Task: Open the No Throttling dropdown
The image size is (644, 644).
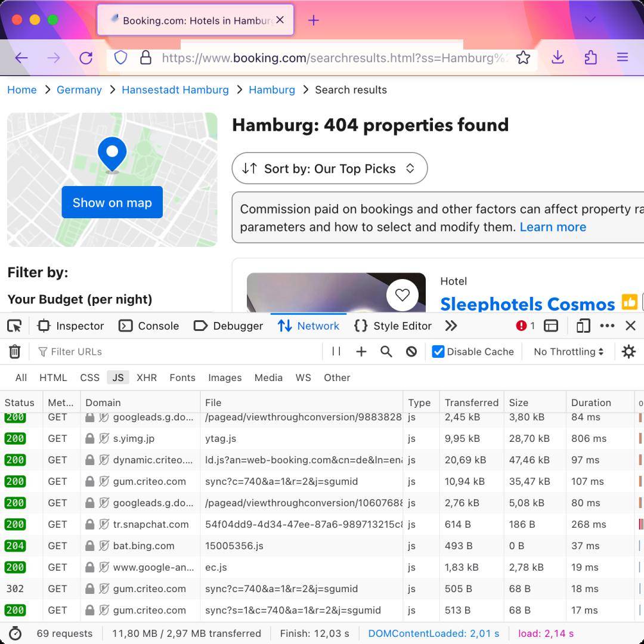Action: click(568, 351)
